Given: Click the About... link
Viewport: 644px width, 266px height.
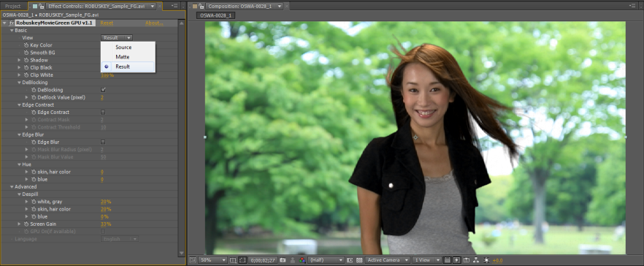Looking at the screenshot, I should (154, 23).
